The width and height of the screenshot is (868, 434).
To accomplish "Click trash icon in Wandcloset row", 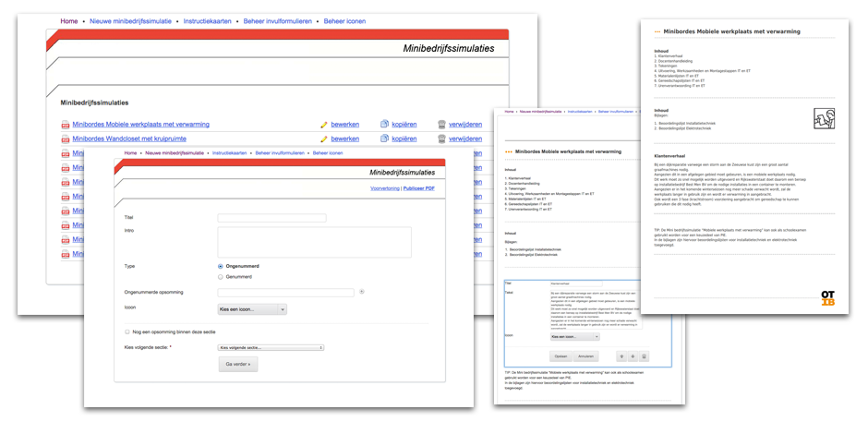I will 441,139.
